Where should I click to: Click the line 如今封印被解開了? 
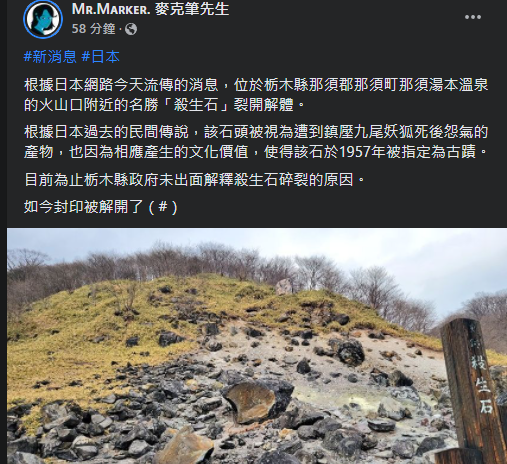pyautogui.click(x=100, y=207)
